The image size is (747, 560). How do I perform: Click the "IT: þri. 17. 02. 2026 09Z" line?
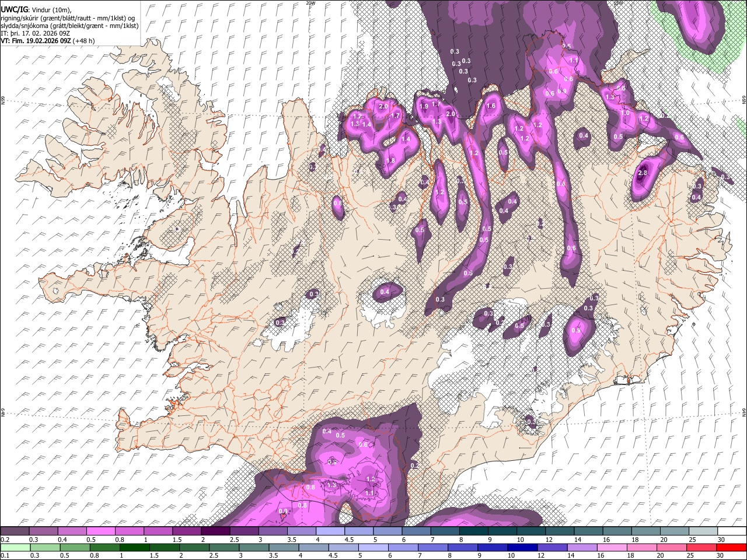pos(36,33)
